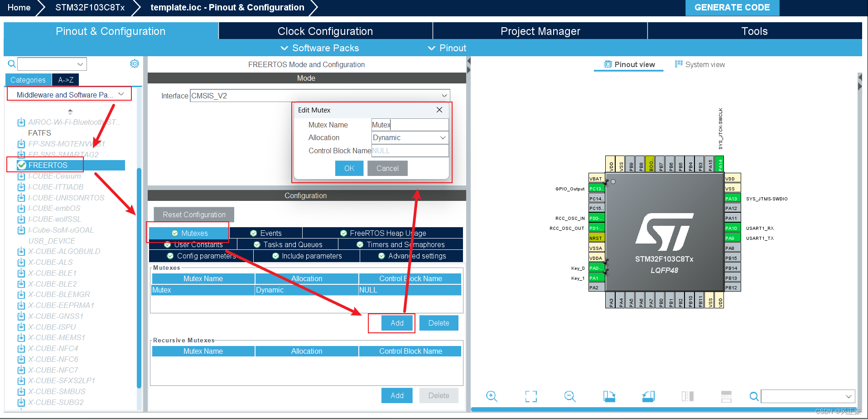
Task: Click the zoom out magnifier icon
Action: click(570, 396)
